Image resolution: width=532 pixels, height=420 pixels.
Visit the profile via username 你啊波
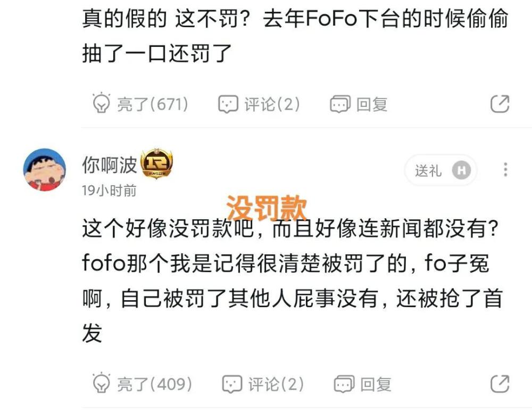[x=109, y=165]
